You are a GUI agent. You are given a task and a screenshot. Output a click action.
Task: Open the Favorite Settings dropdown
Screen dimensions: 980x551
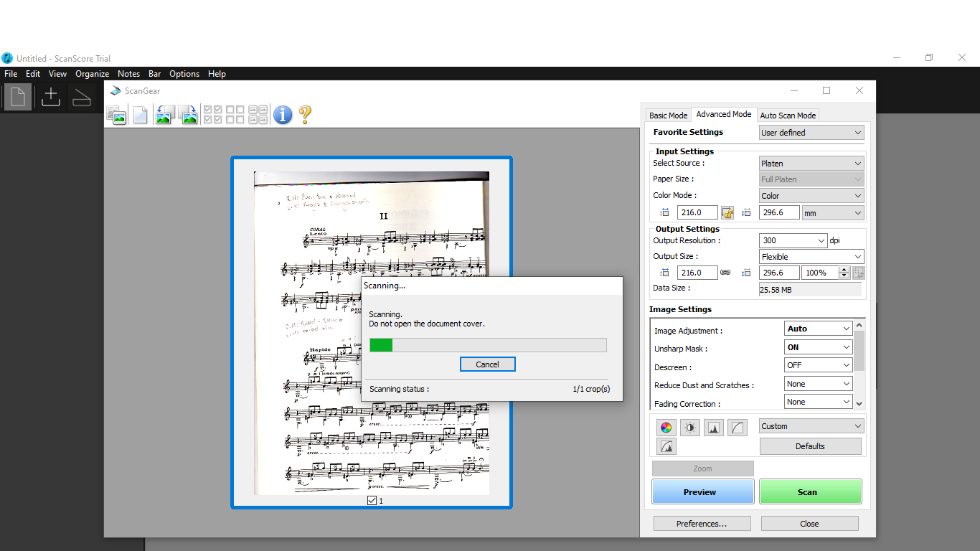pyautogui.click(x=811, y=133)
